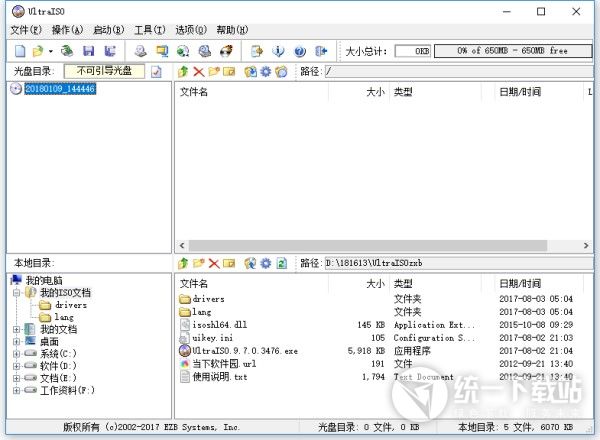600x440 pixels.
Task: Click the Exit door toolbar icon
Action: coord(321,51)
